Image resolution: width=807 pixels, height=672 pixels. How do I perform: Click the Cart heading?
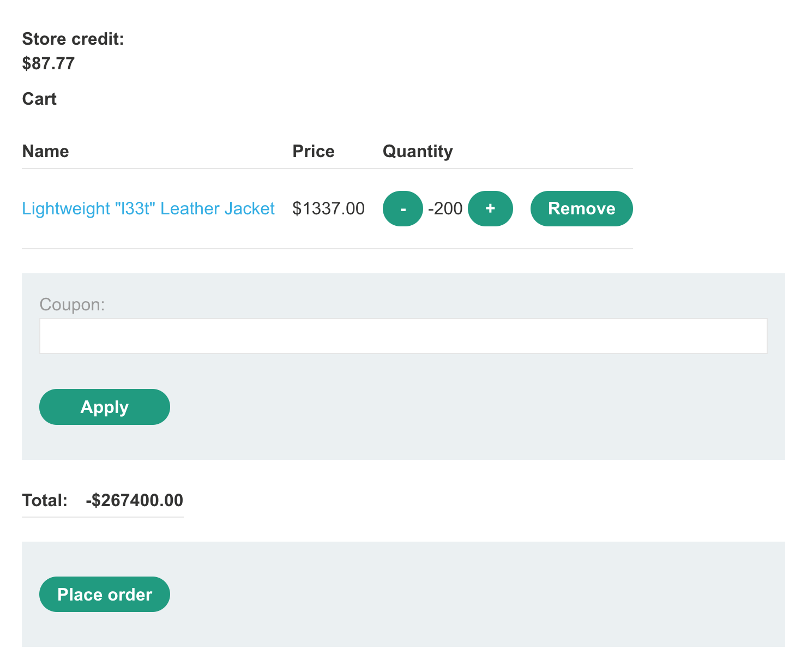click(39, 99)
